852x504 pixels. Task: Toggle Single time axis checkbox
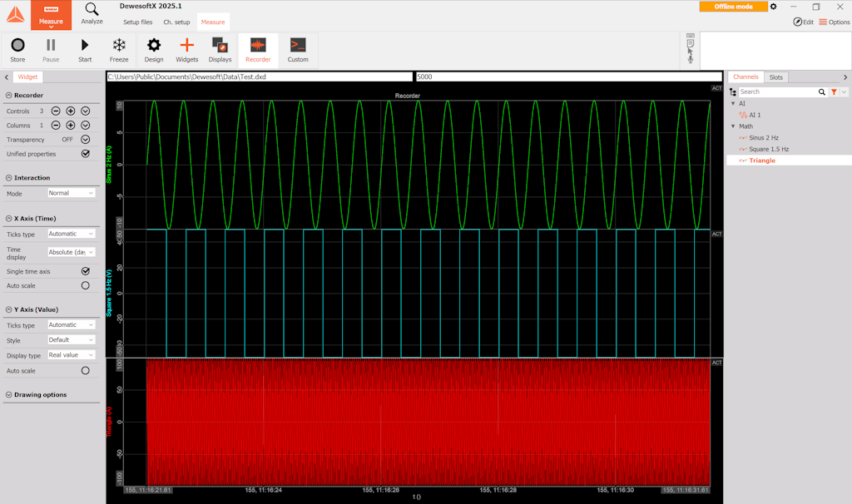86,271
